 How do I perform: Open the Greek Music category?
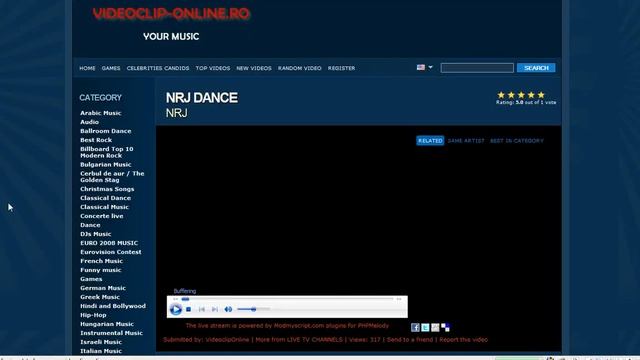(x=100, y=297)
